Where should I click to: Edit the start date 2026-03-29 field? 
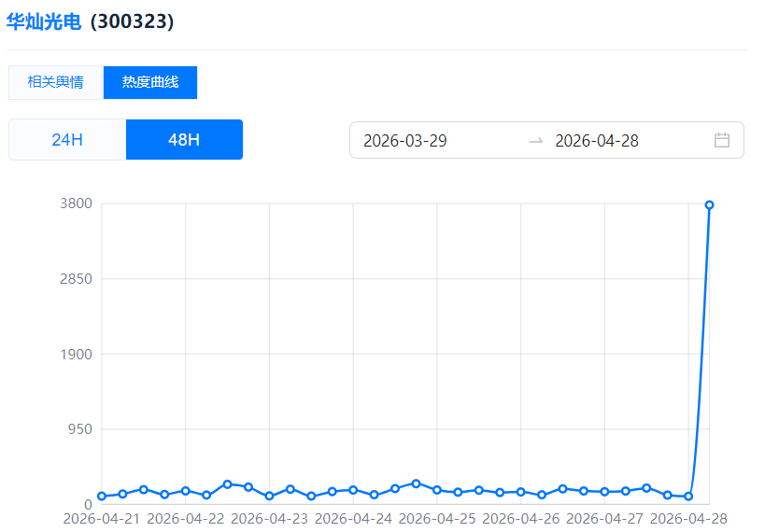(x=405, y=141)
